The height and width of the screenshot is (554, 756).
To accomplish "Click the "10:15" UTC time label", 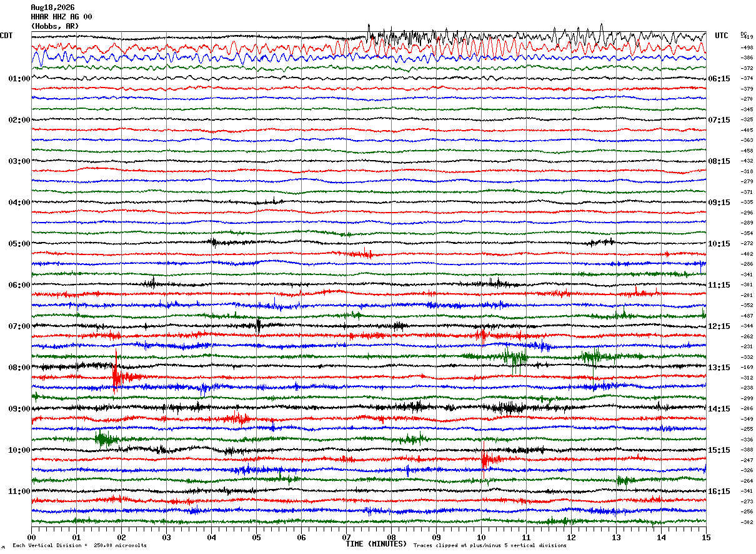I will 719,244.
